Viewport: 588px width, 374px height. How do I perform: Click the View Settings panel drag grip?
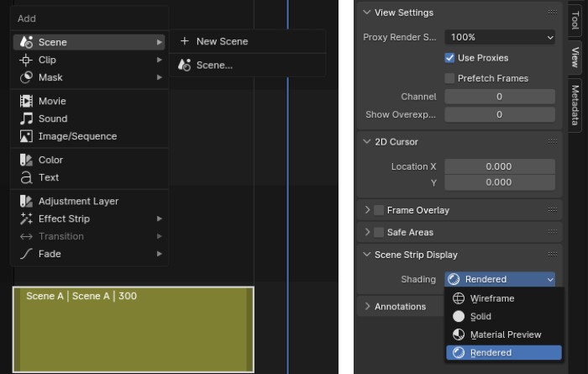point(553,12)
